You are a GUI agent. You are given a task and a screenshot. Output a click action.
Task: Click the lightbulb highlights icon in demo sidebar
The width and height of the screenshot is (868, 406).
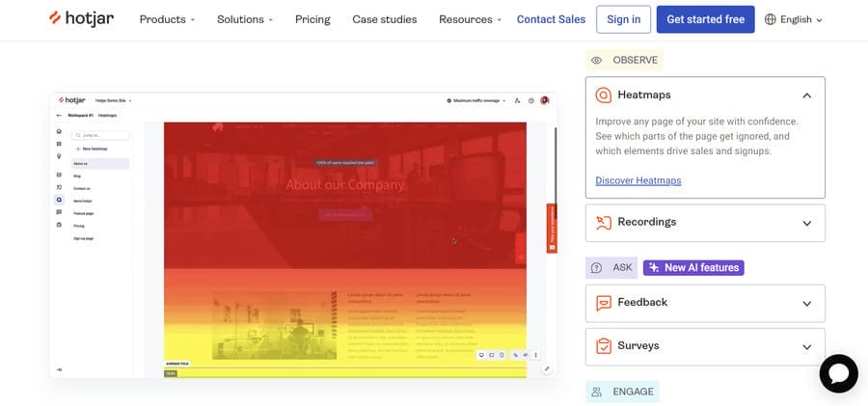pos(59,157)
